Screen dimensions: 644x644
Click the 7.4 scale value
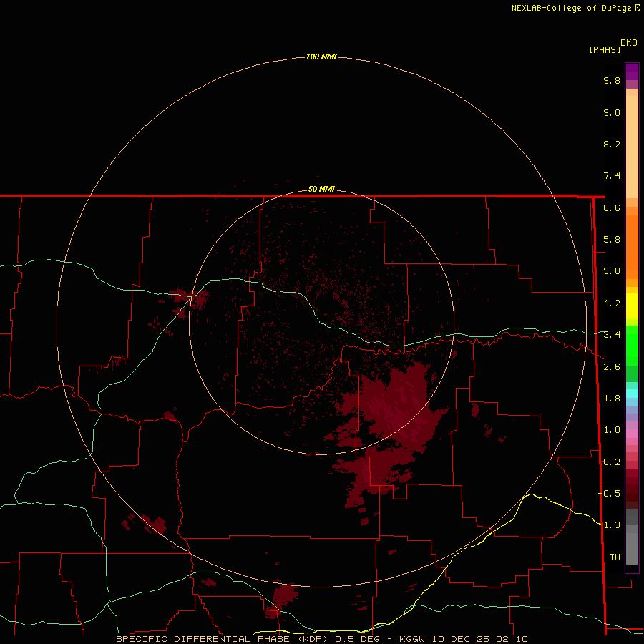pos(612,176)
